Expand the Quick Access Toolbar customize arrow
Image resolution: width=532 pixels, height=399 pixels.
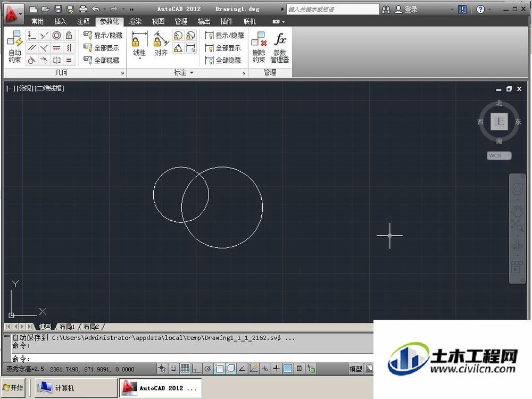coord(131,9)
